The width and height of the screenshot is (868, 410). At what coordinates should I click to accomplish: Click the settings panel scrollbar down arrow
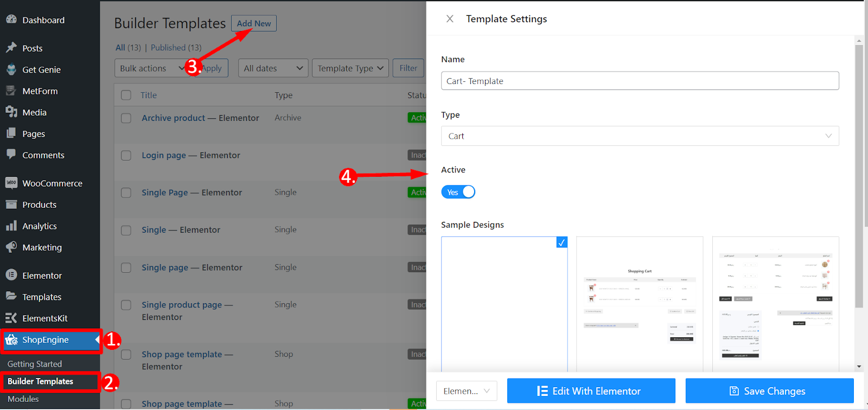(859, 367)
